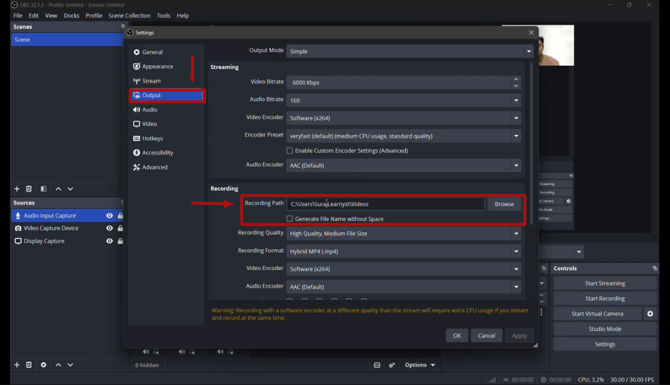Open Recording Video Encoder dropdown

(x=403, y=269)
